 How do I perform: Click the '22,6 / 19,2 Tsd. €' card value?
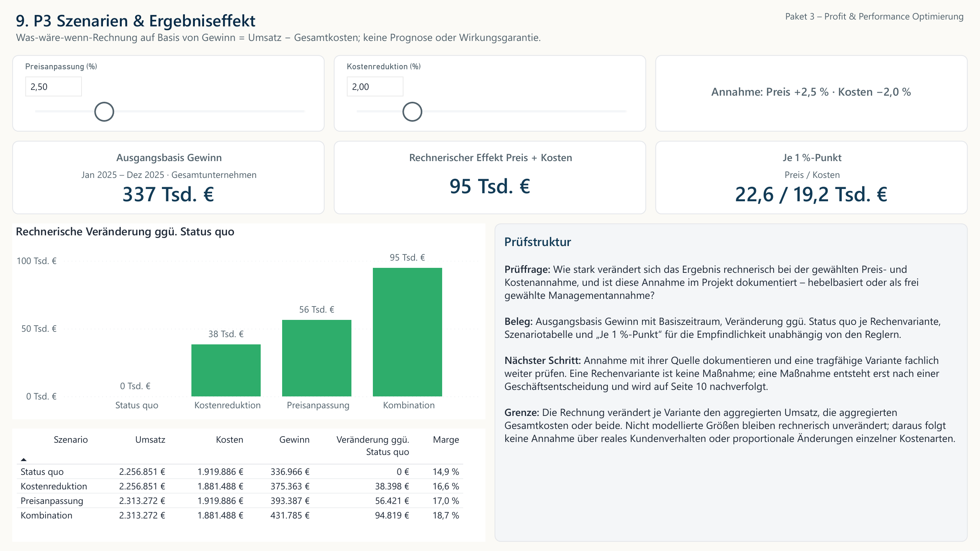pyautogui.click(x=811, y=194)
